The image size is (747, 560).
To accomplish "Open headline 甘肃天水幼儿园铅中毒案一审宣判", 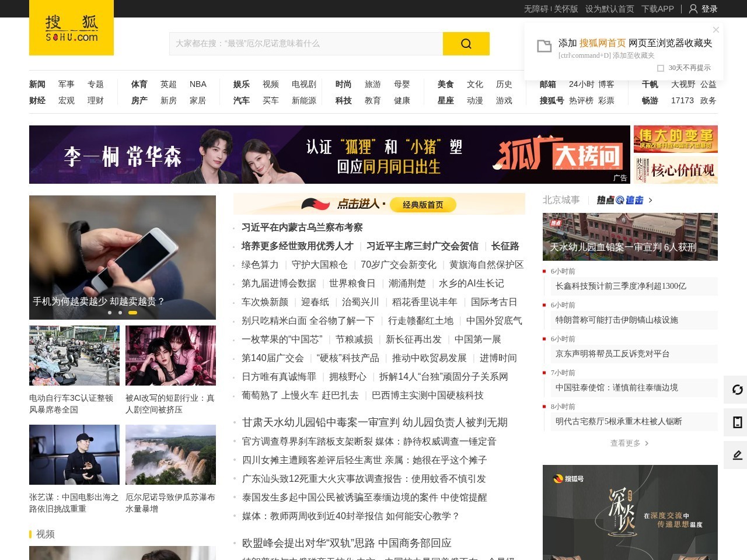I will pyautogui.click(x=375, y=422).
